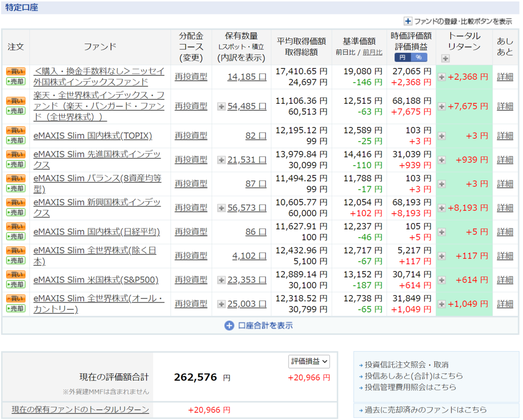Open eMAXIS Slim 先進国株式インデックス link
The width and height of the screenshot is (523, 420).
click(97, 160)
